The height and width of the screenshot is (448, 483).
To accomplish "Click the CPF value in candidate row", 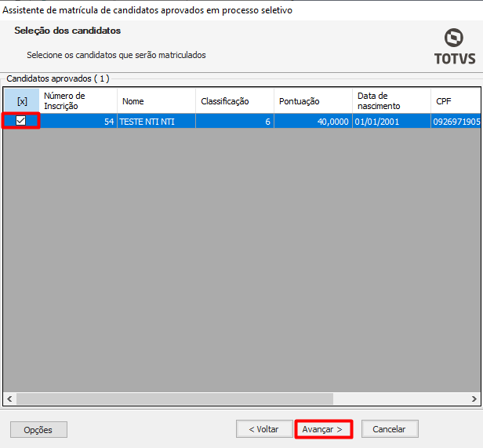I will 455,122.
